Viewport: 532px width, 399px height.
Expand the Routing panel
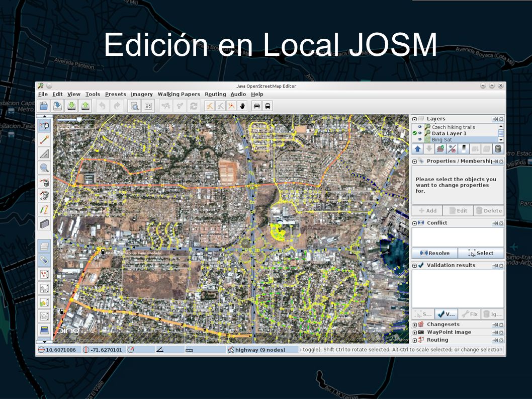click(x=415, y=340)
